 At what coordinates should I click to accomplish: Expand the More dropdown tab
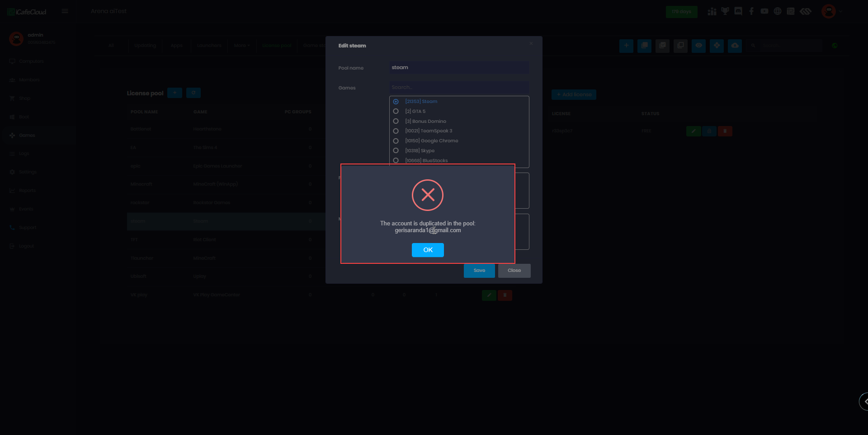pos(241,46)
